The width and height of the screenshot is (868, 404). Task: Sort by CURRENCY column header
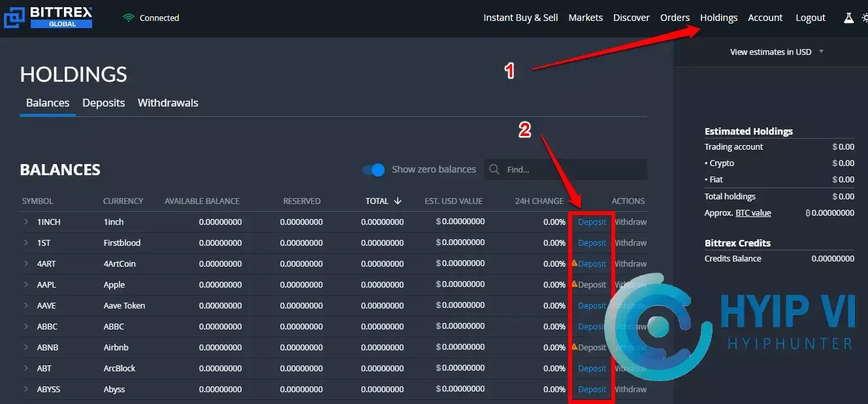tap(123, 201)
